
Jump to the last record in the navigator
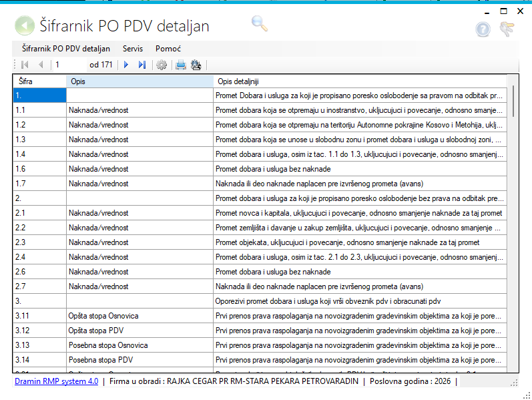(142, 65)
